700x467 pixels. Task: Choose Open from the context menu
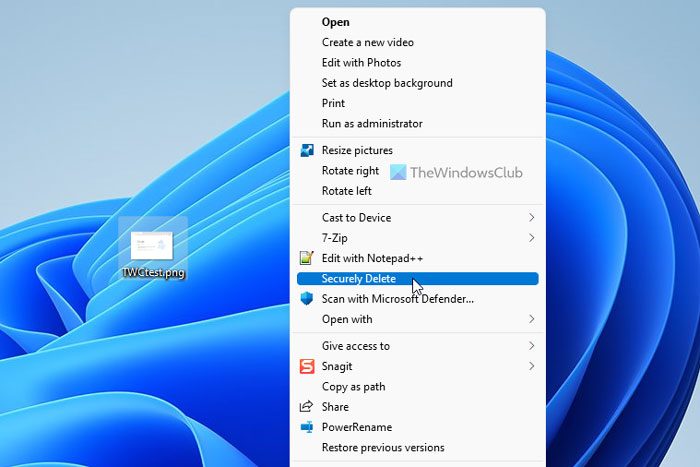(x=417, y=22)
